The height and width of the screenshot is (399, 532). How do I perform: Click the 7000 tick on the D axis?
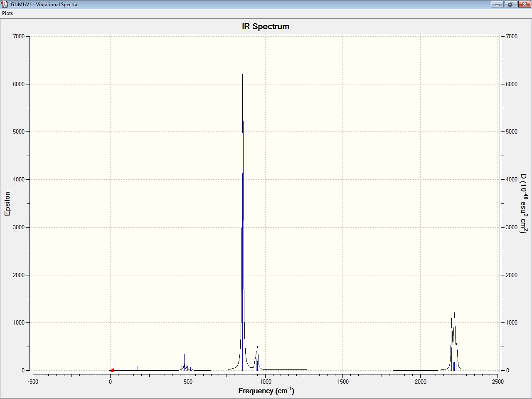(x=512, y=37)
